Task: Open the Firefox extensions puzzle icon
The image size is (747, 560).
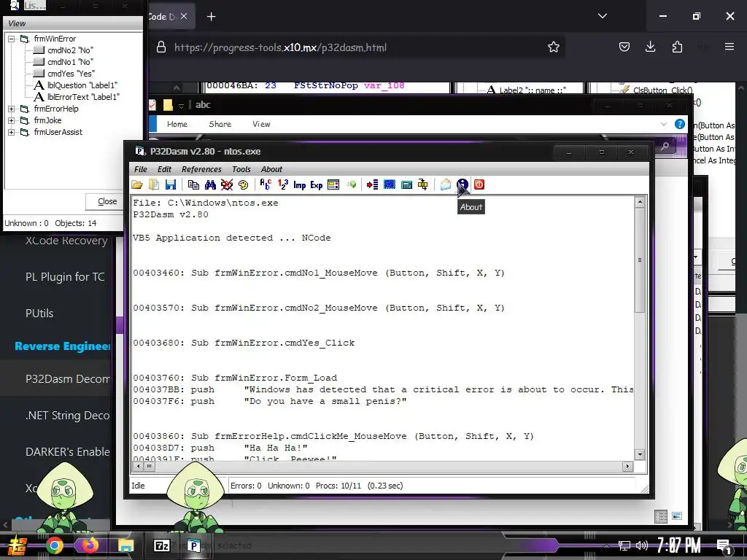Action: (677, 47)
